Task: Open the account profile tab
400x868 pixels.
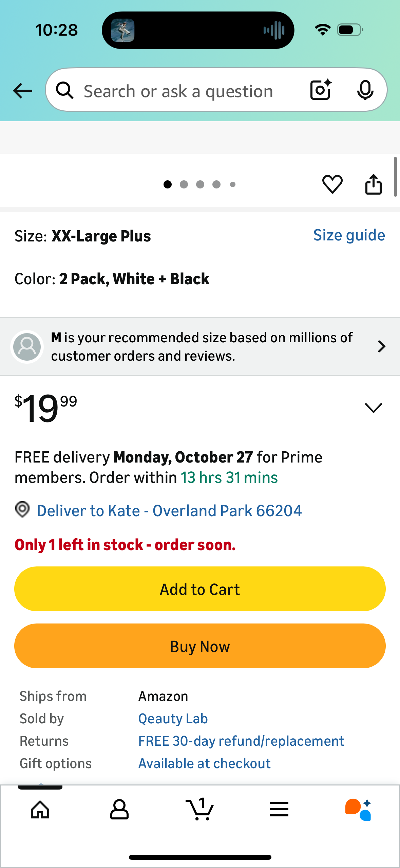Action: tap(119, 810)
